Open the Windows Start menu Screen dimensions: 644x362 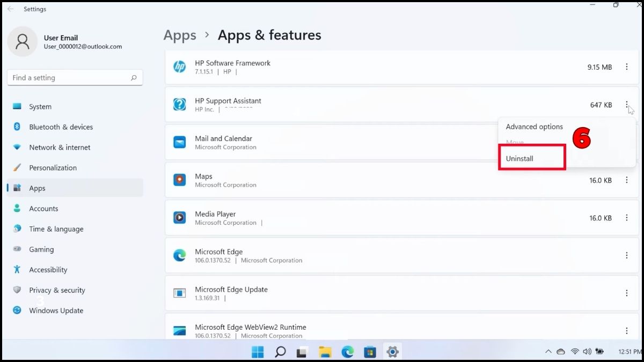(258, 352)
